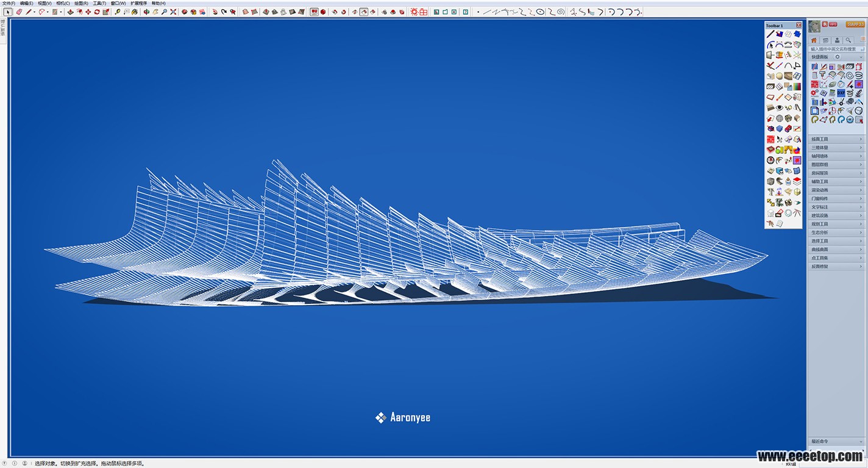Open the 文件(F) menu
868x468 pixels.
pyautogui.click(x=9, y=3)
